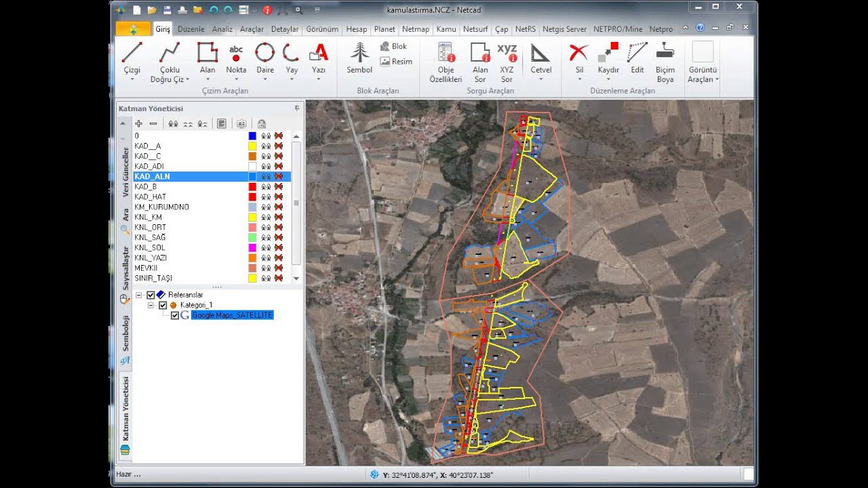
Task: Click the XYZ Sor coordinate query tool
Action: pos(507,62)
